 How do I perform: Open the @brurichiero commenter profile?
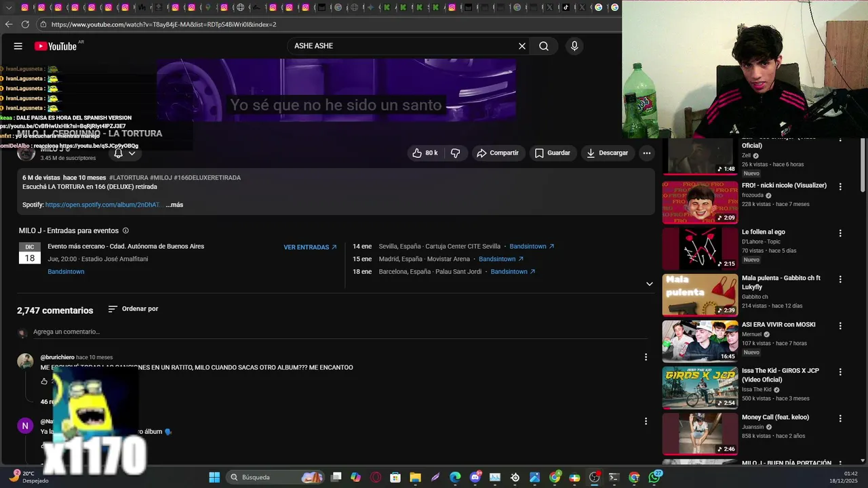[57, 357]
